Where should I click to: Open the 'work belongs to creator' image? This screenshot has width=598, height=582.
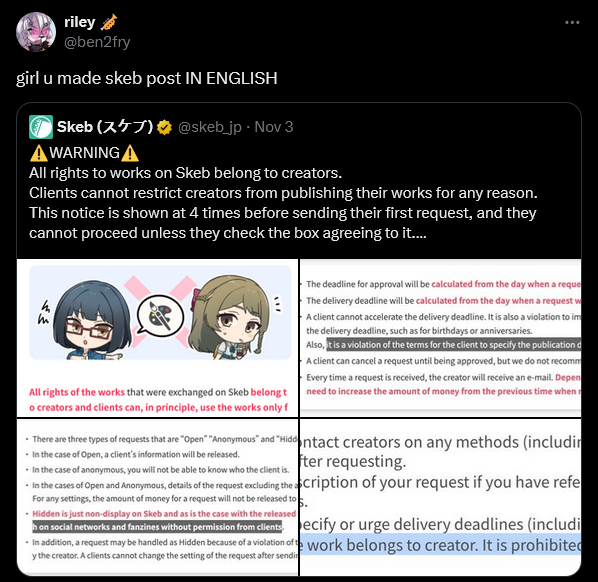click(440, 497)
